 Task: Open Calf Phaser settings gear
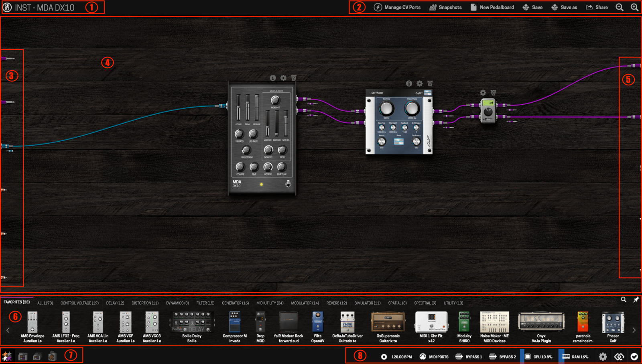[x=419, y=83]
